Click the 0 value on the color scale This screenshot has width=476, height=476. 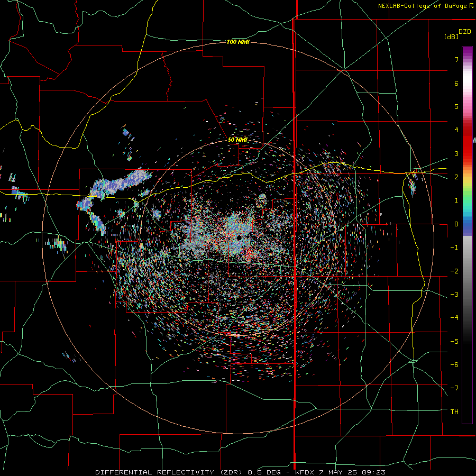(456, 224)
